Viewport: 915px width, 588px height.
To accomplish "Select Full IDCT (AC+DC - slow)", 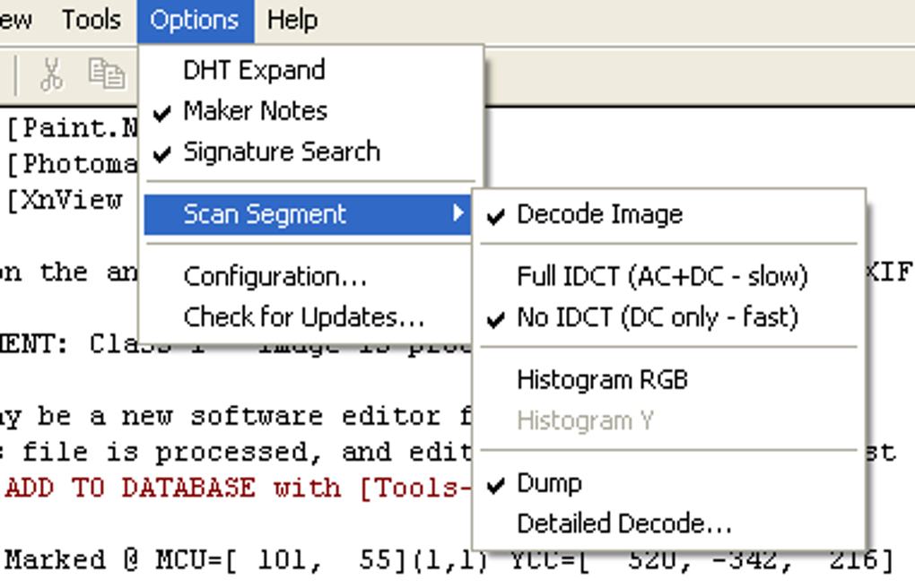I will click(x=662, y=276).
